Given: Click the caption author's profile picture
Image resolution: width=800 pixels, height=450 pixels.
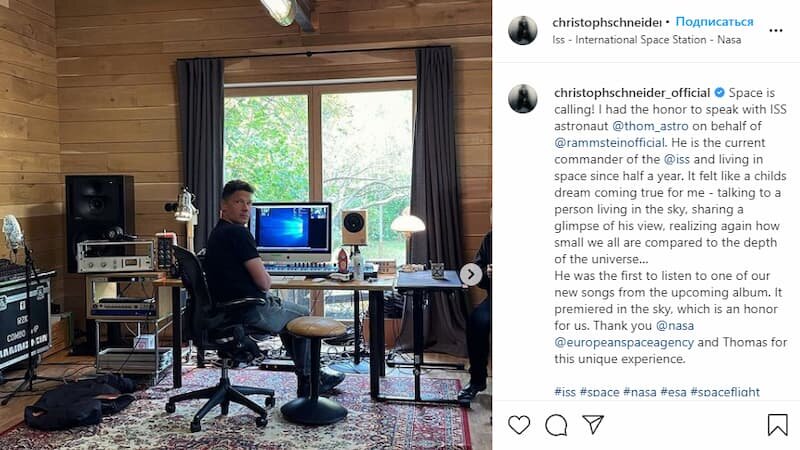Looking at the screenshot, I should tap(523, 98).
